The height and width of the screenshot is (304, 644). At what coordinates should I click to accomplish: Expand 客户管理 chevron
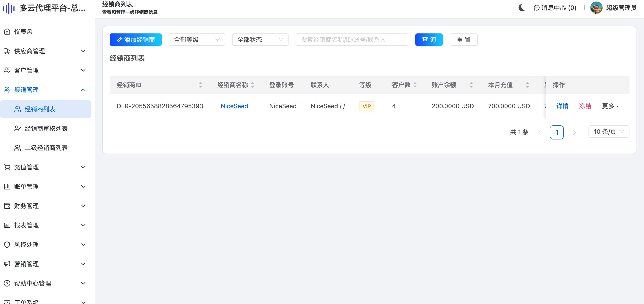click(x=83, y=70)
